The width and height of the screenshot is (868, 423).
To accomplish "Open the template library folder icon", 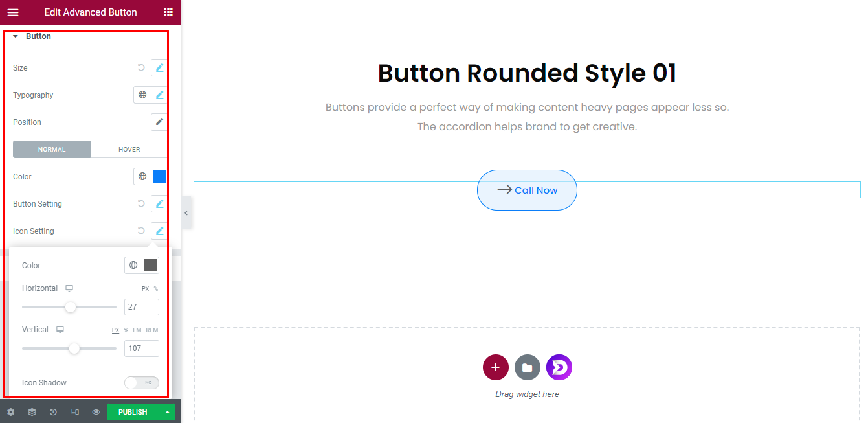I will [x=527, y=367].
